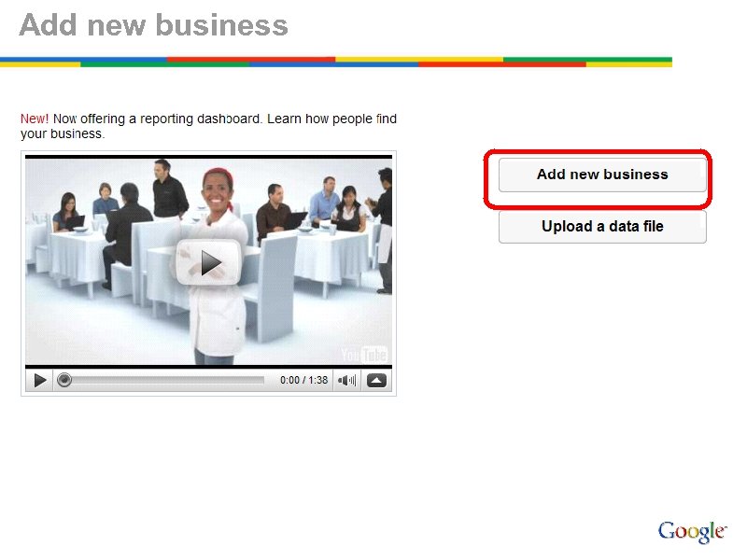Click the New! announcement label

[35, 119]
